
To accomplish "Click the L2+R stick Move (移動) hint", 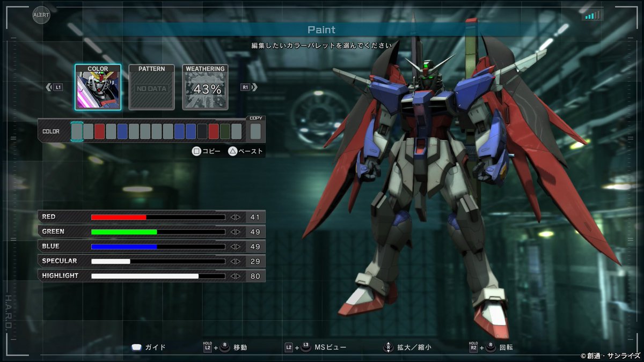I will 225,346.
